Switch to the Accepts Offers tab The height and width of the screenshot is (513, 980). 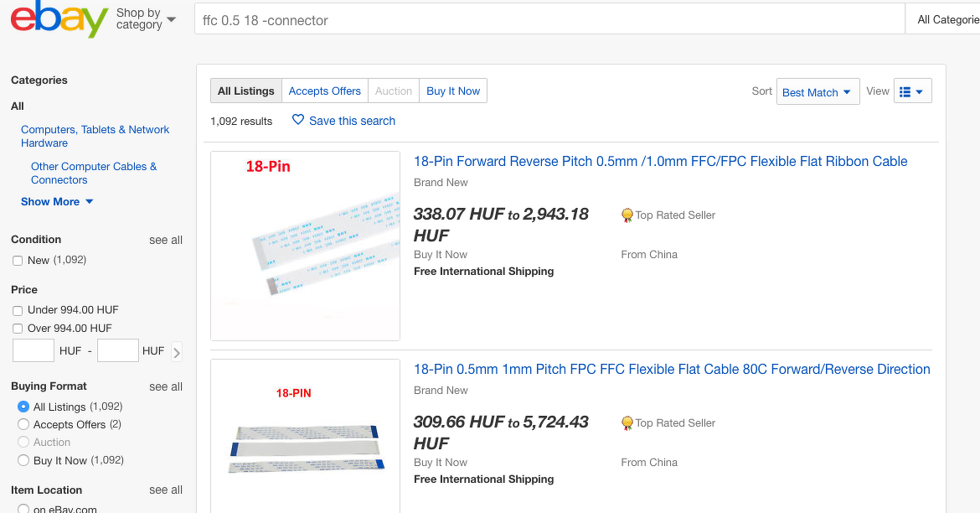(324, 91)
